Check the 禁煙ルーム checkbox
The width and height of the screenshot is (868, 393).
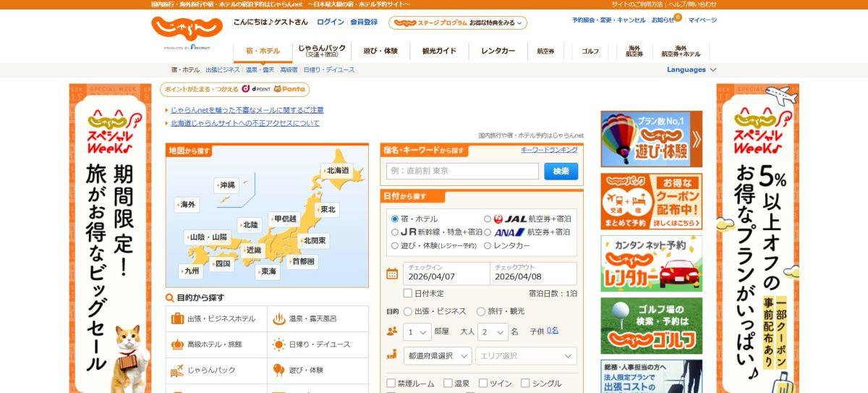(x=391, y=384)
